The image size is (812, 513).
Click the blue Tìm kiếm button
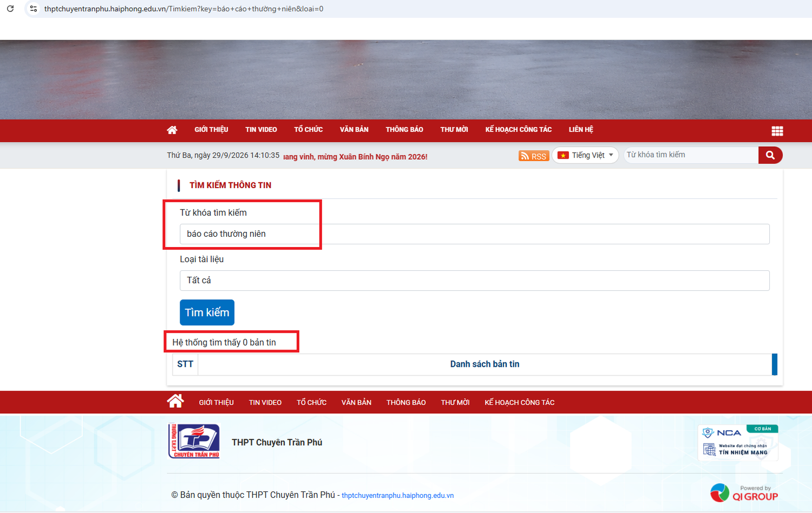(x=207, y=313)
